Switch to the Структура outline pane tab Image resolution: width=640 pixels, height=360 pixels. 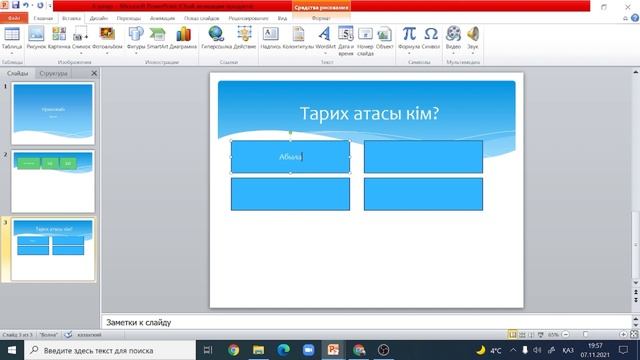(x=53, y=73)
